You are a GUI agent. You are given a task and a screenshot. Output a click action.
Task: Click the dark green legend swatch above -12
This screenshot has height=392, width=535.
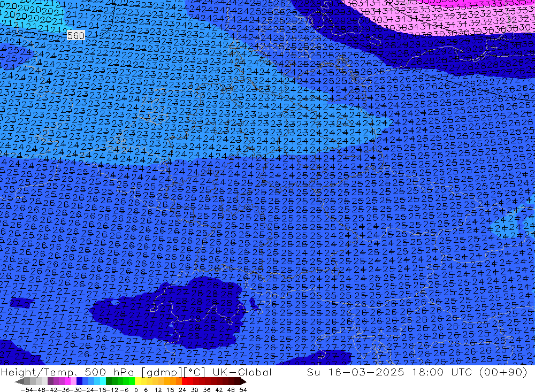[109, 381]
